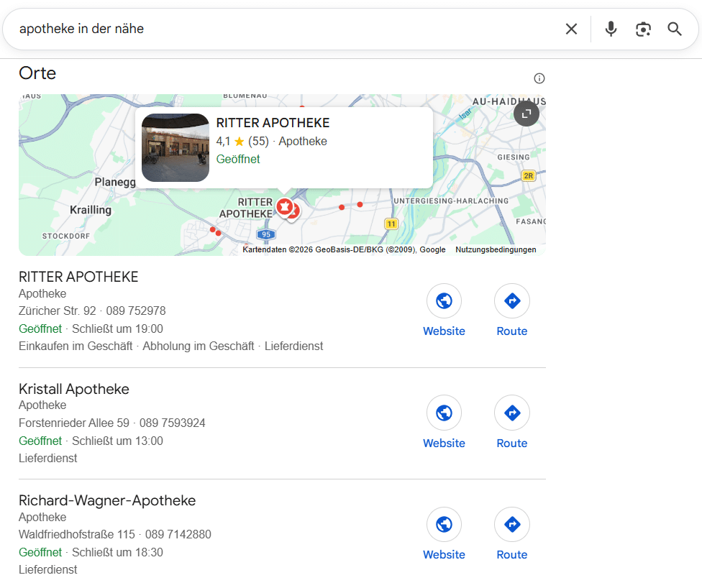Open image search with the camera lens icon
Screen dimensions: 702x588
(643, 29)
